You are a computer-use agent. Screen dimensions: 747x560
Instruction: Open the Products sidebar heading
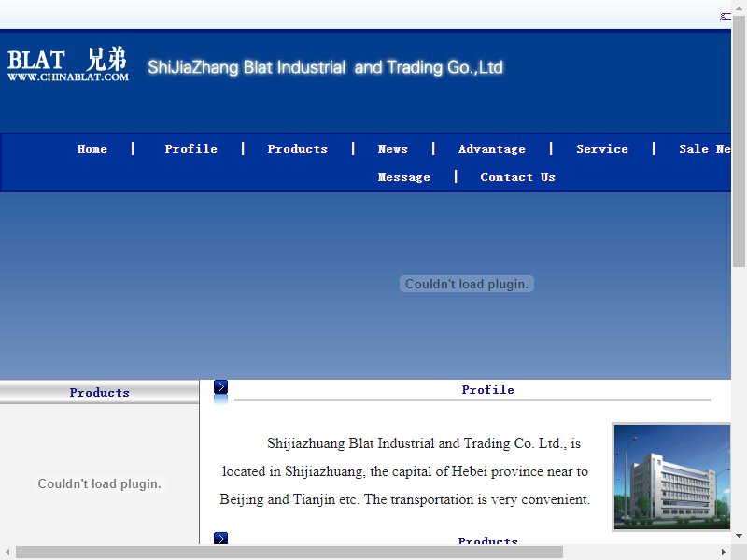[99, 392]
